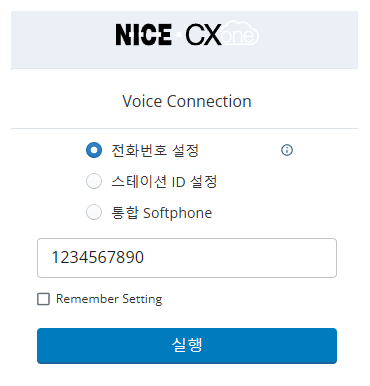
Task: Select the 전화번호 설정 radio button
Action: [x=94, y=150]
